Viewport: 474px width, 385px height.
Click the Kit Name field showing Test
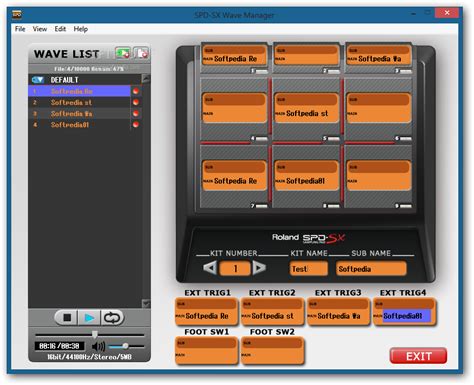[x=309, y=269]
